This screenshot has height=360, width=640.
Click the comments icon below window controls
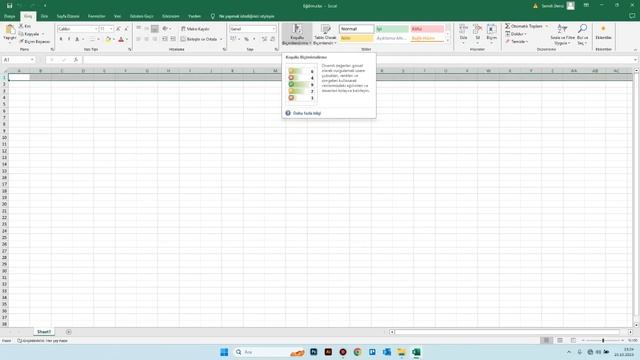pyautogui.click(x=632, y=16)
